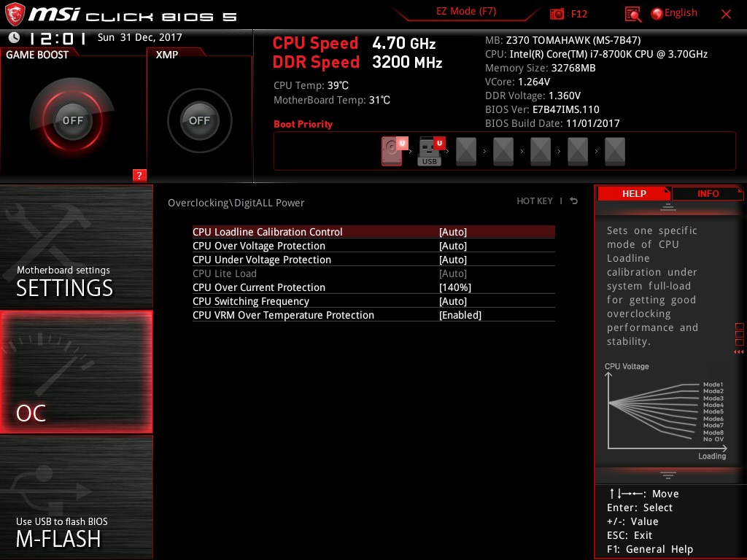Select CPU Over Voltage Protection row

tap(373, 246)
